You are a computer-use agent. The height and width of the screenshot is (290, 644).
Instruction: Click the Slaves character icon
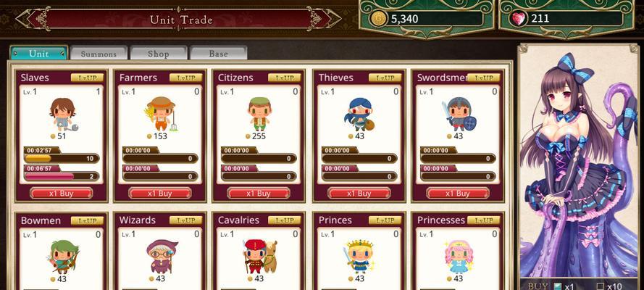point(63,115)
